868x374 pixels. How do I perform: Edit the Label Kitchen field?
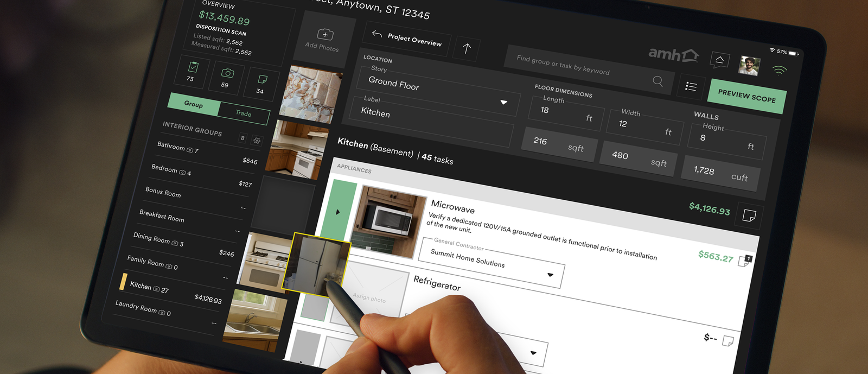click(x=431, y=122)
